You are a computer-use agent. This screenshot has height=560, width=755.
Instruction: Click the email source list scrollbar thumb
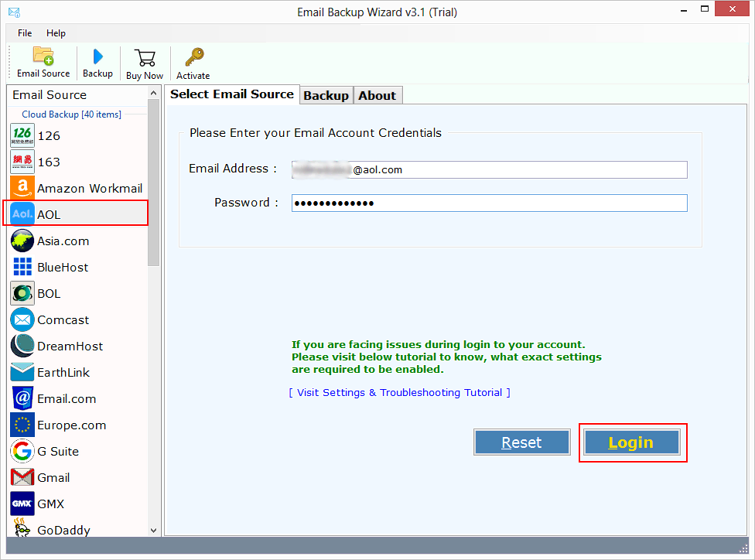pyautogui.click(x=154, y=183)
